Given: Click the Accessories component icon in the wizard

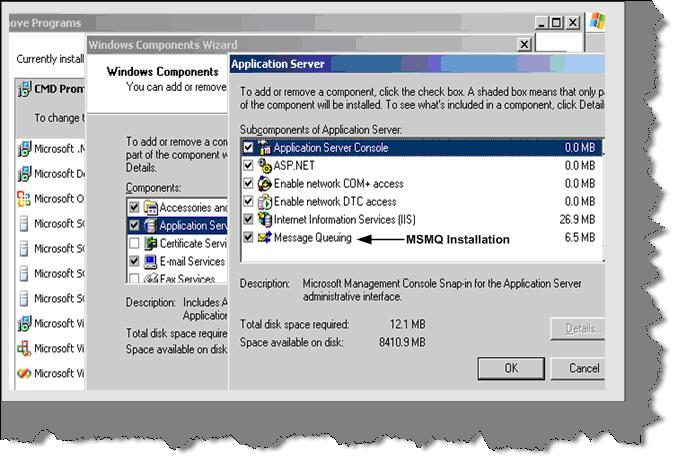Looking at the screenshot, I should pyautogui.click(x=150, y=208).
